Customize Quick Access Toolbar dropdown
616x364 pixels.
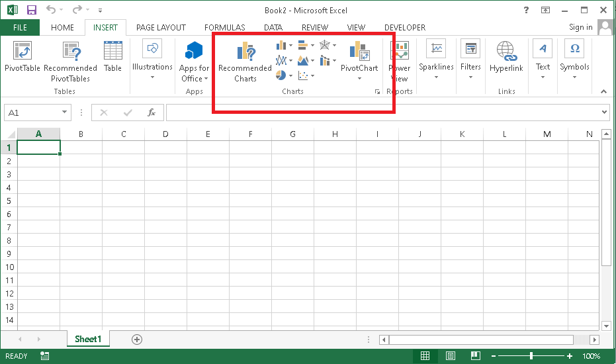pyautogui.click(x=100, y=10)
